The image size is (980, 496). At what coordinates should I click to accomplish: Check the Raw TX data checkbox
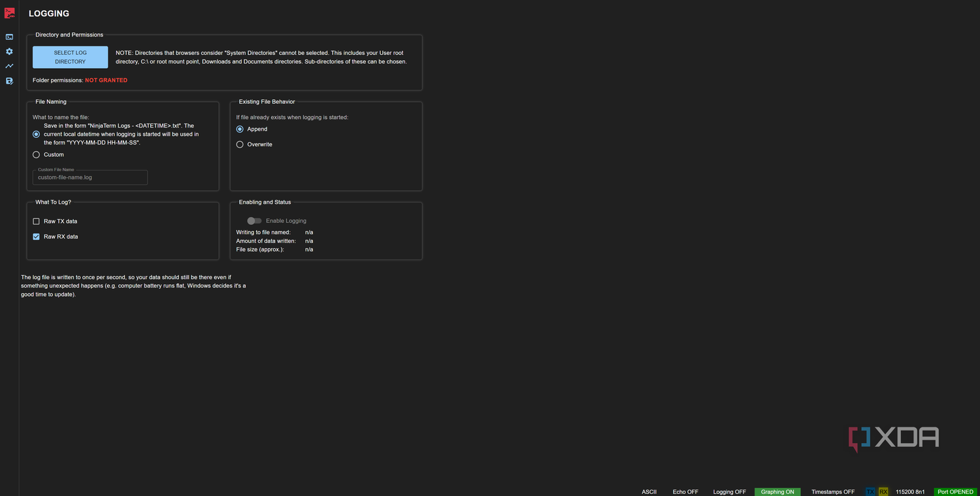(x=37, y=222)
